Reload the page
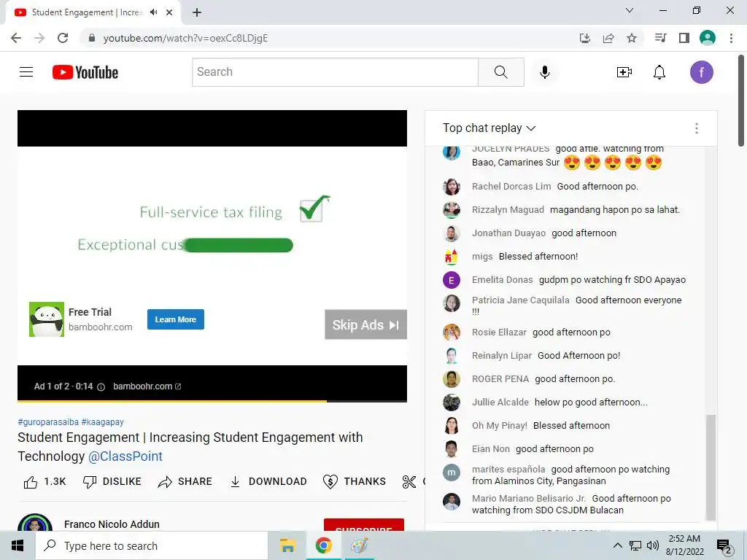Viewport: 747px width, 560px height. coord(63,38)
